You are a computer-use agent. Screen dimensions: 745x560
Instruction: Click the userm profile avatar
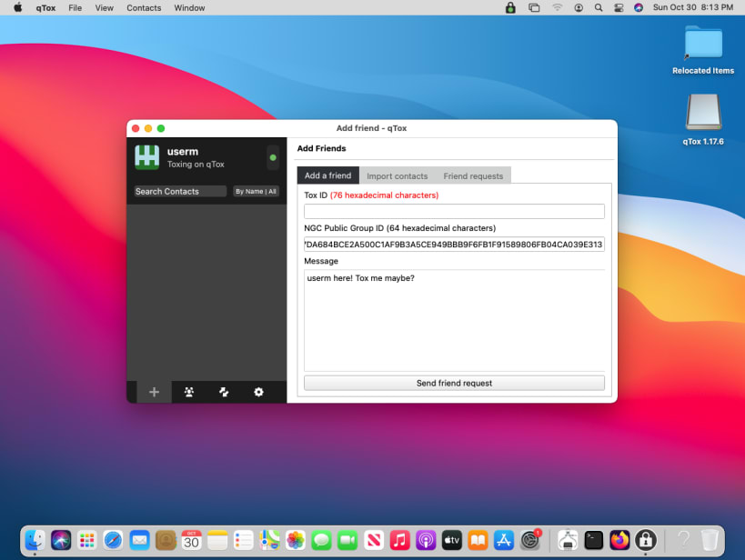pyautogui.click(x=146, y=157)
